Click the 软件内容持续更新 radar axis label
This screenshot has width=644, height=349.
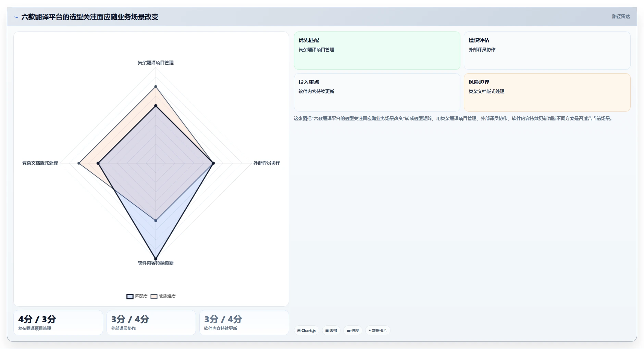pyautogui.click(x=156, y=263)
